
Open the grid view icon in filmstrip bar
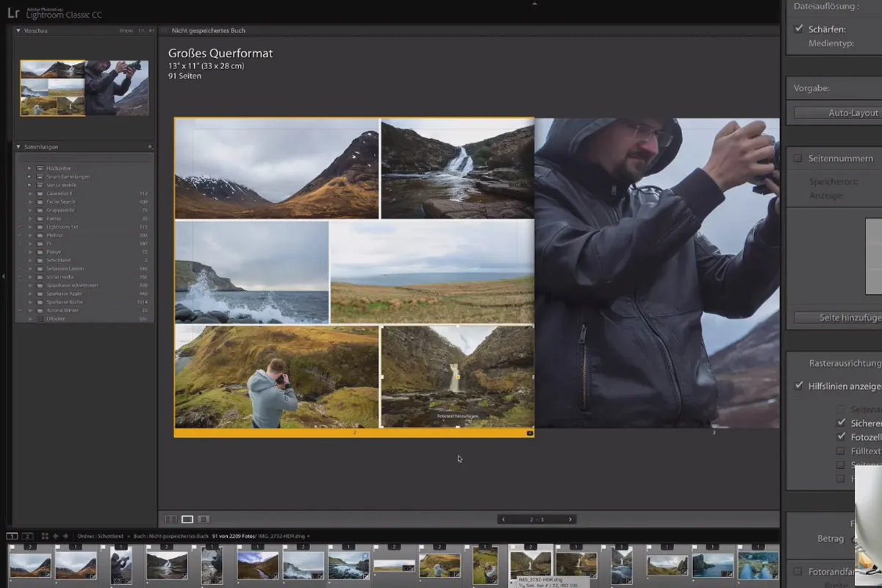tap(45, 536)
